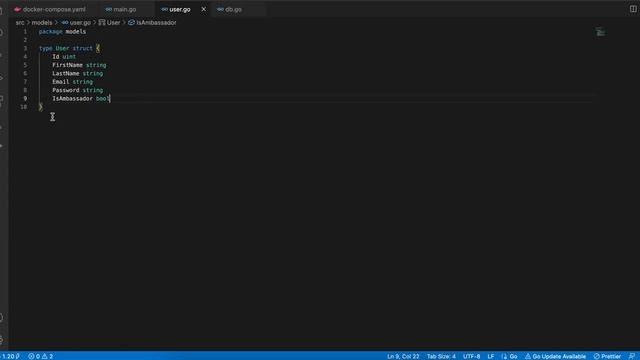Open the user.go breadcrumb dropdown

76,22
